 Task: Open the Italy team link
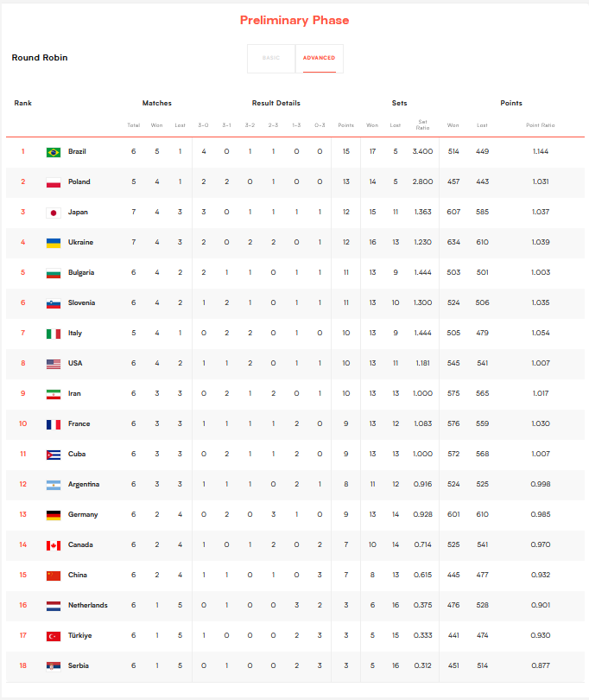(75, 334)
